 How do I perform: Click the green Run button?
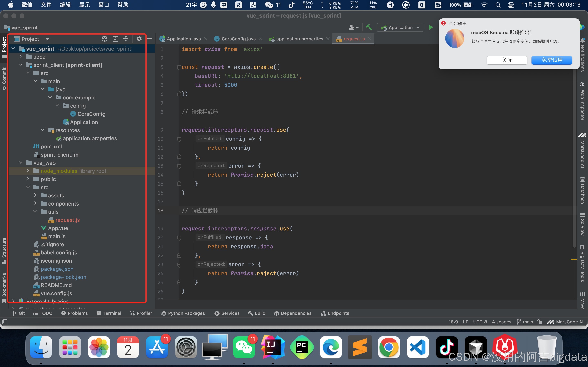click(x=431, y=28)
